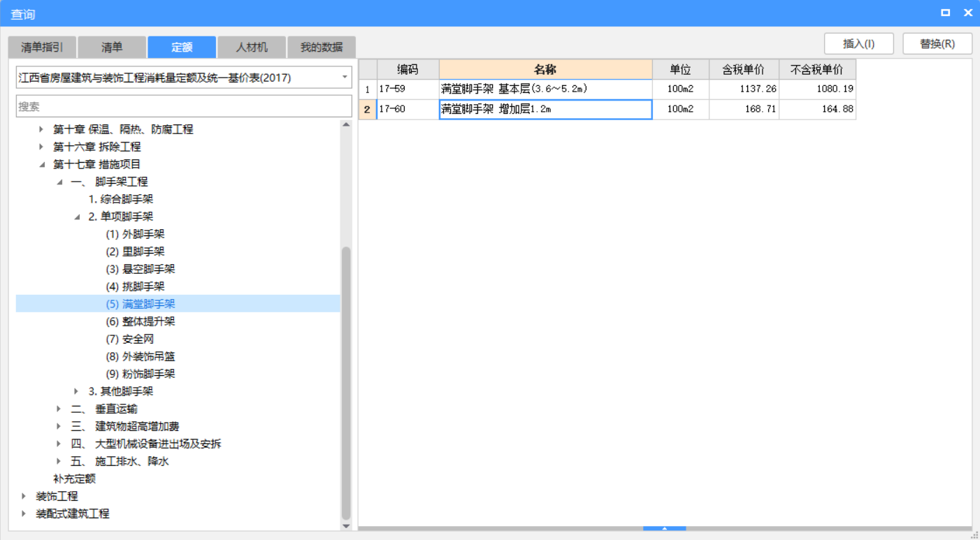Select (8) 外装饰吊篮 tree item

coord(140,356)
